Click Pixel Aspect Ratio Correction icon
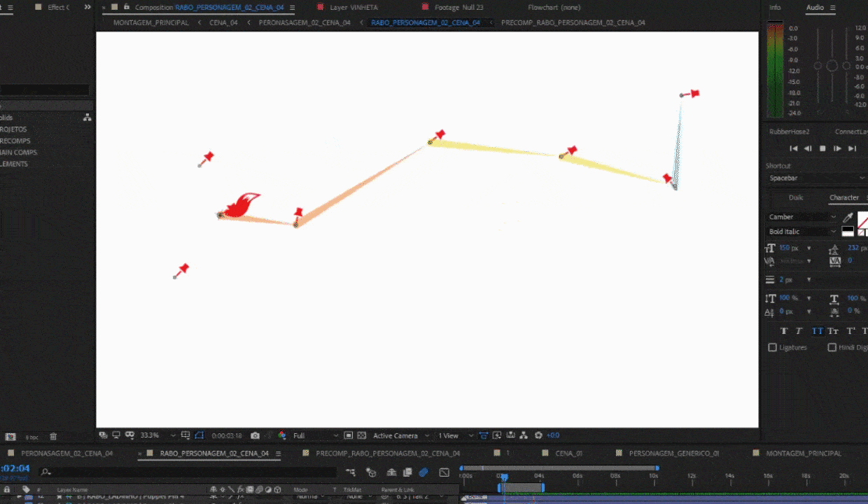Image resolution: width=868 pixels, height=504 pixels. 484,435
